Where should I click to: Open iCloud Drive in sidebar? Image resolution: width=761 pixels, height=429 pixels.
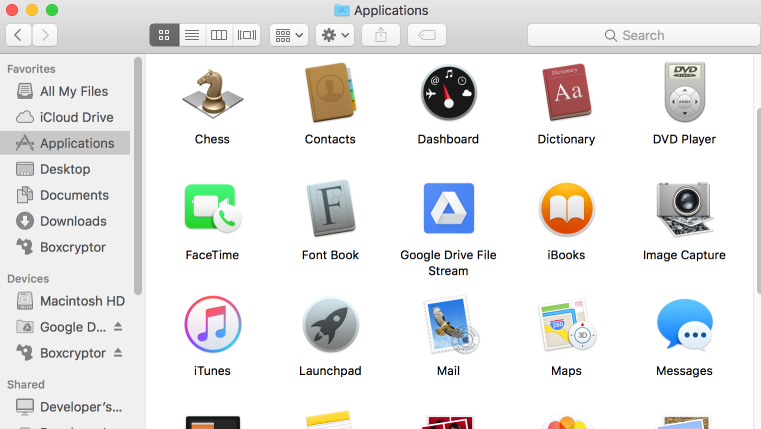click(65, 117)
